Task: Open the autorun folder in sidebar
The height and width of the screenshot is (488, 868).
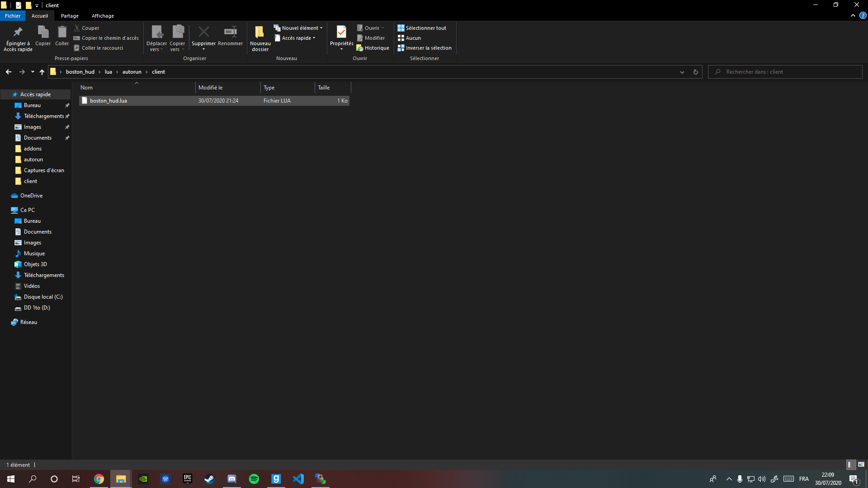Action: 33,160
